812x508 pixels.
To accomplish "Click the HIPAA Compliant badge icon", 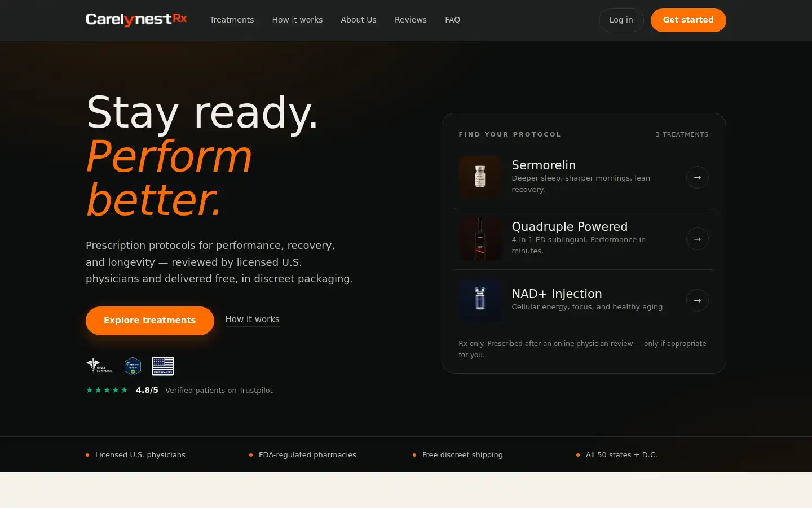I will point(100,366).
